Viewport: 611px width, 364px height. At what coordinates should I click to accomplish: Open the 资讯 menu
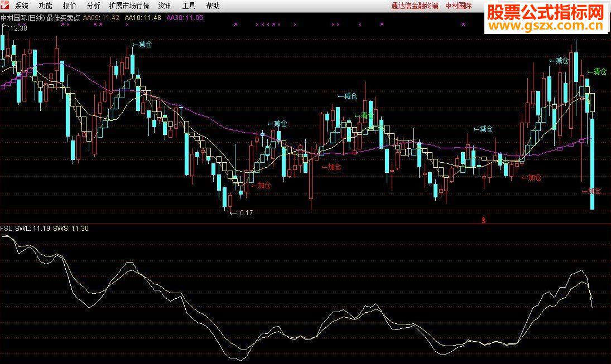(x=165, y=6)
